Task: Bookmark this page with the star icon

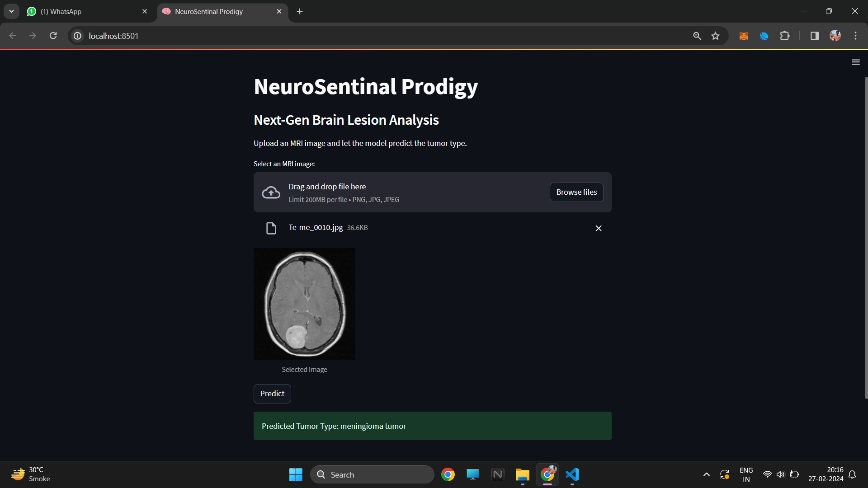Action: [715, 36]
